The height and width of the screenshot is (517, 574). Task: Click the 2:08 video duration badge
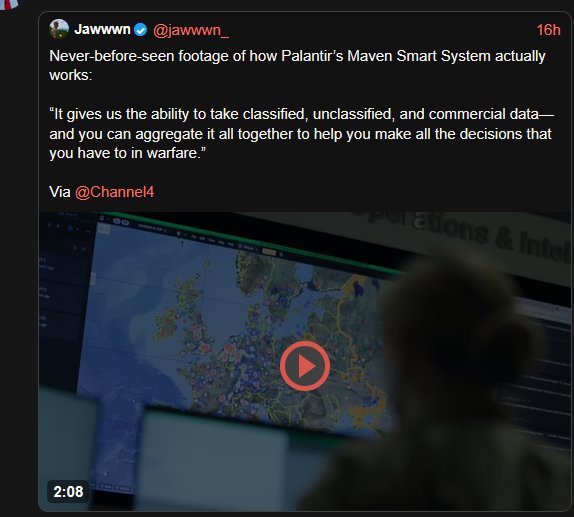pos(68,491)
